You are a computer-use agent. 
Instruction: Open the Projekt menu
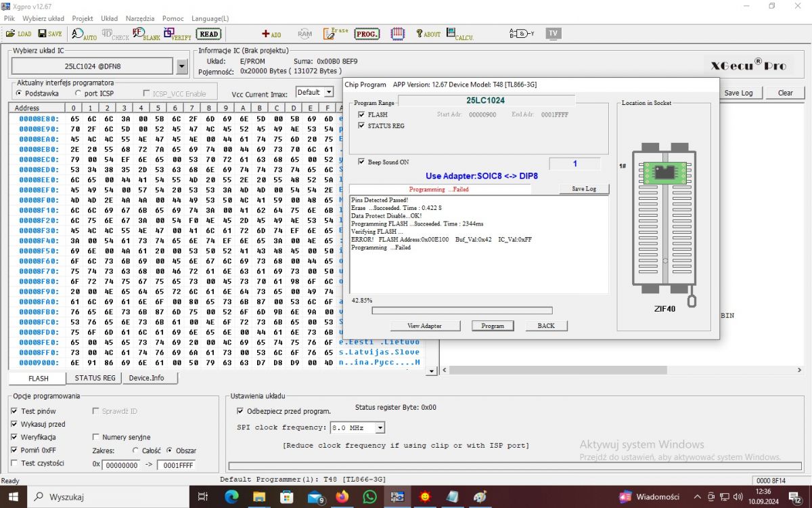[83, 18]
